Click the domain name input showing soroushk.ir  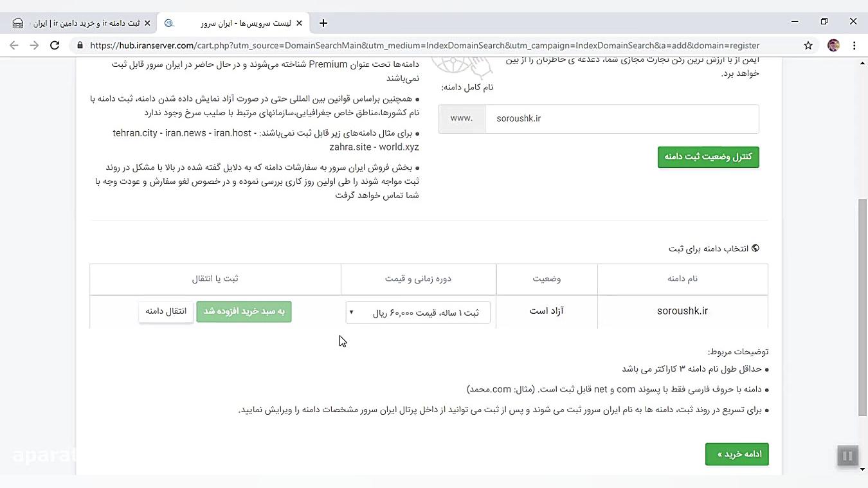tap(620, 118)
